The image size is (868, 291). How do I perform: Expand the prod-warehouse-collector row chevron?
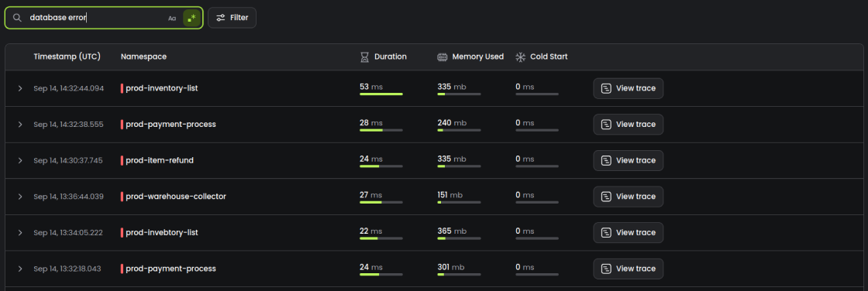point(20,197)
